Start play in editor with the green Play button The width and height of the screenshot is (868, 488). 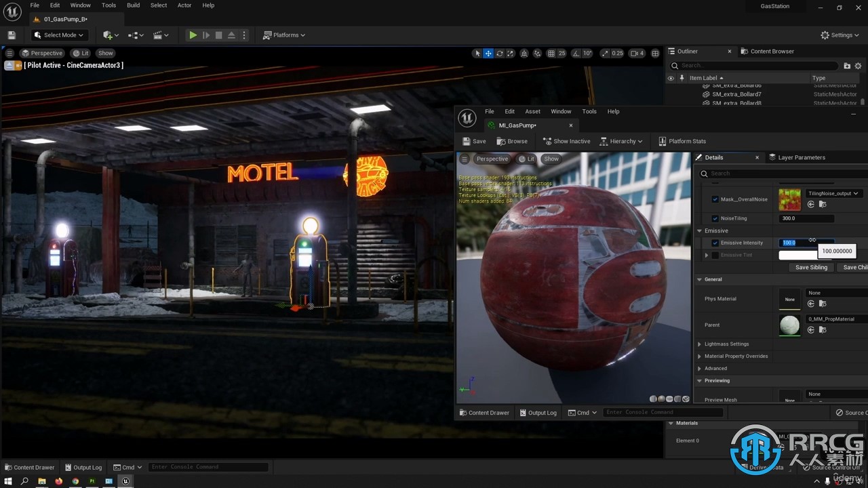[193, 35]
